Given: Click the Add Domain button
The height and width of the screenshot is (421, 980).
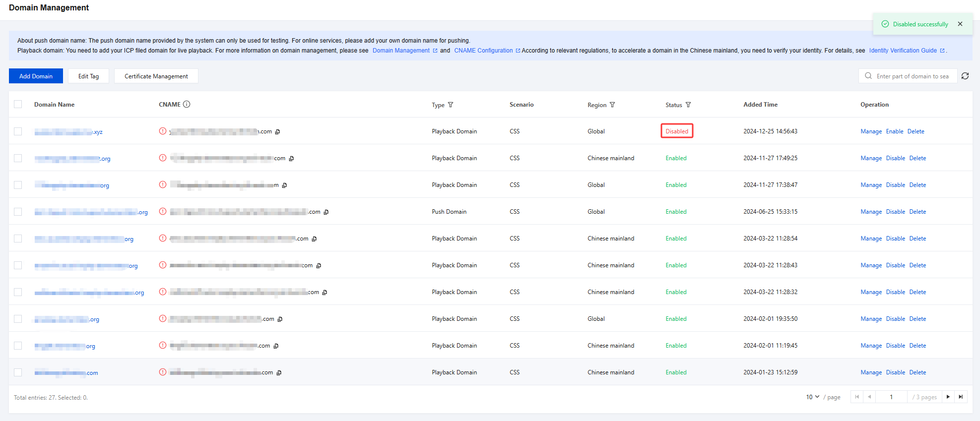Looking at the screenshot, I should 36,76.
